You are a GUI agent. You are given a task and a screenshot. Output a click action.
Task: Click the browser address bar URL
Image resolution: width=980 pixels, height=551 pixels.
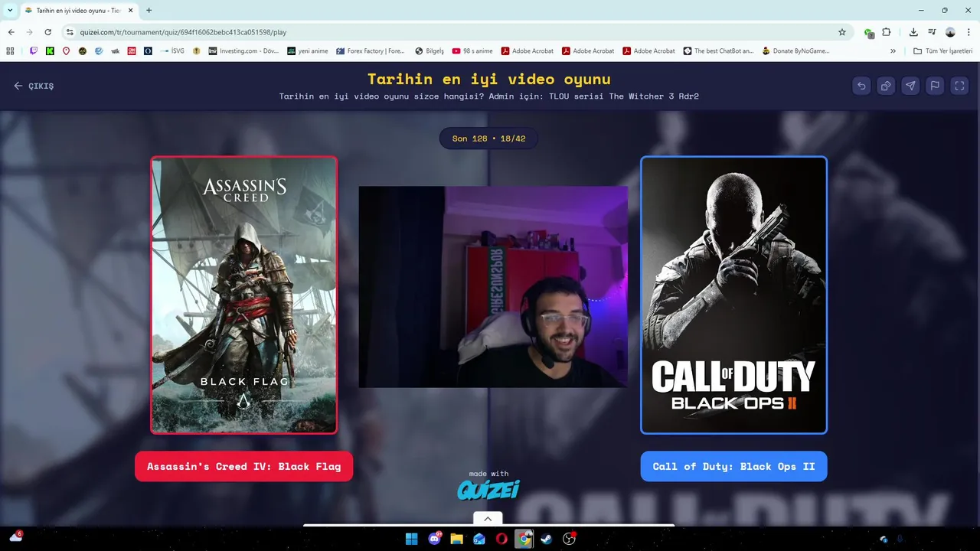[x=184, y=32]
